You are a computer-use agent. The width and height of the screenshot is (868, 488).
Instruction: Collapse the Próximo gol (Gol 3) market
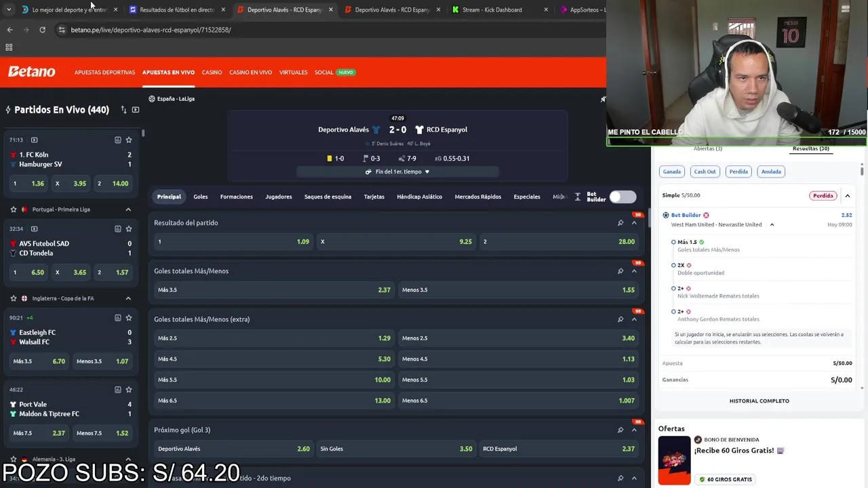[634, 430]
